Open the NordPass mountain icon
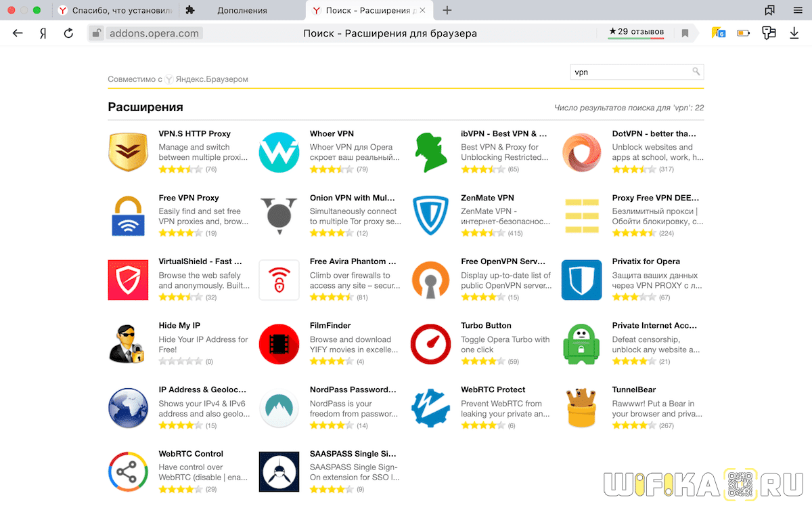 click(279, 408)
